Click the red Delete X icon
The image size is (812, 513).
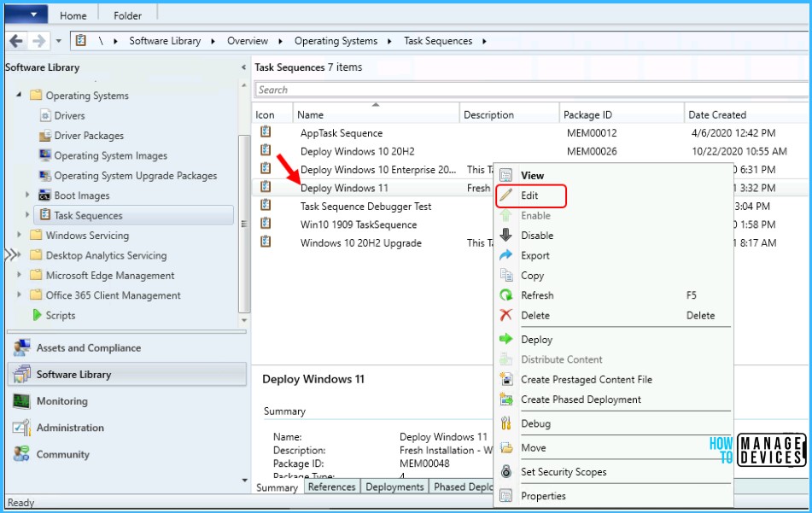506,315
